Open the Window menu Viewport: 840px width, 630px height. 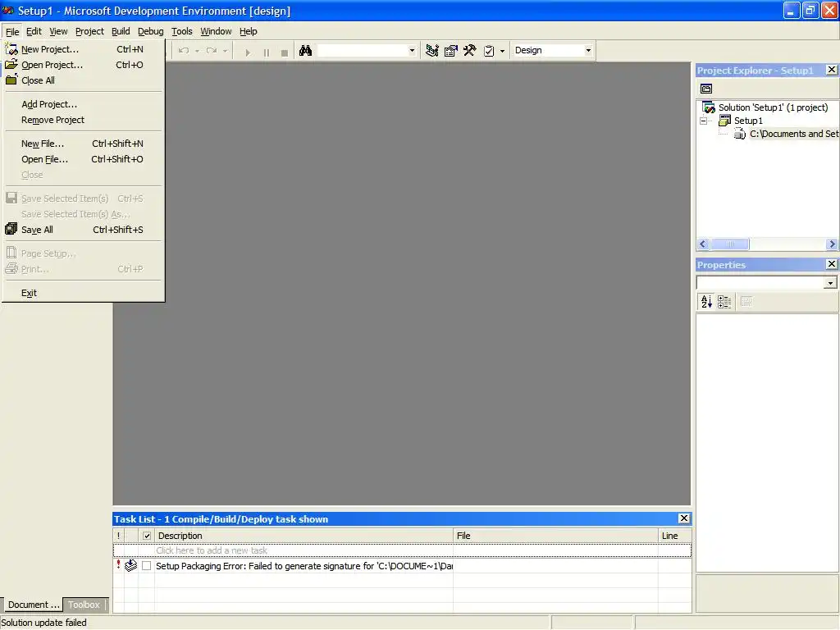216,31
